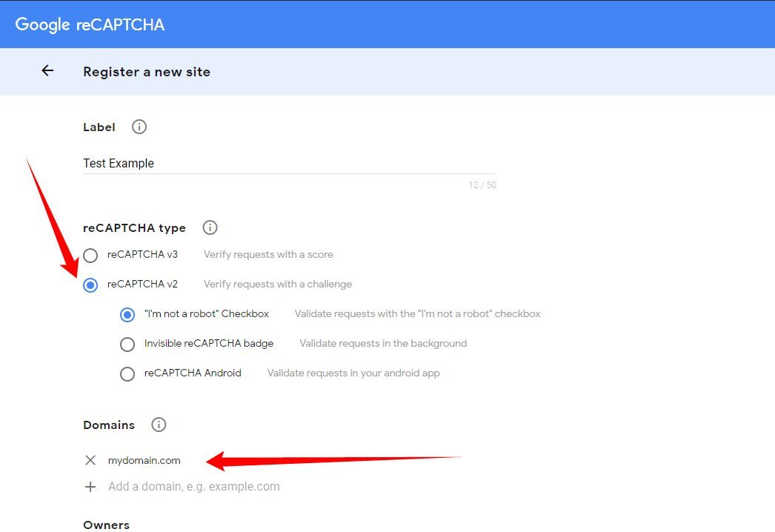The width and height of the screenshot is (775, 532).
Task: Click the 12 / 50 character counter
Action: (482, 184)
